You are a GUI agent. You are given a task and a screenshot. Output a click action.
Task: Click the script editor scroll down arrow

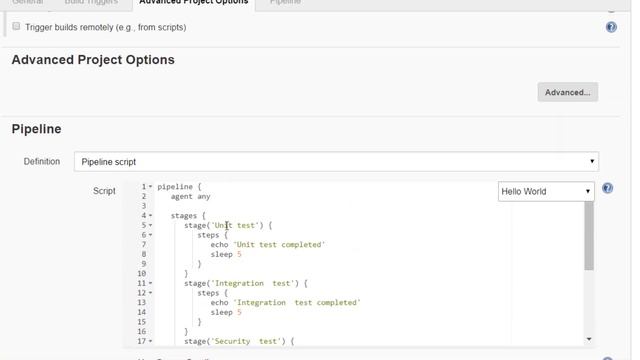589,339
